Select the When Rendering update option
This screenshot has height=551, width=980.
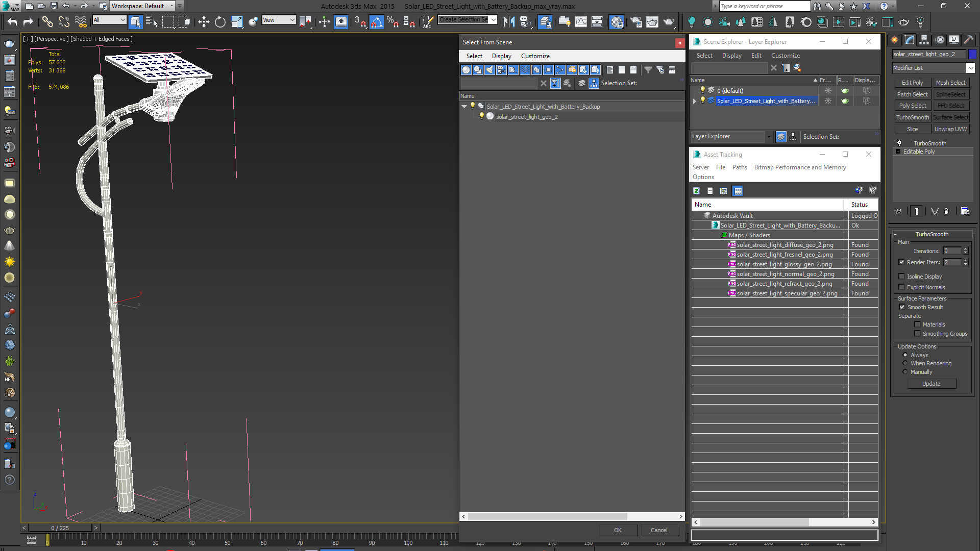(x=905, y=363)
